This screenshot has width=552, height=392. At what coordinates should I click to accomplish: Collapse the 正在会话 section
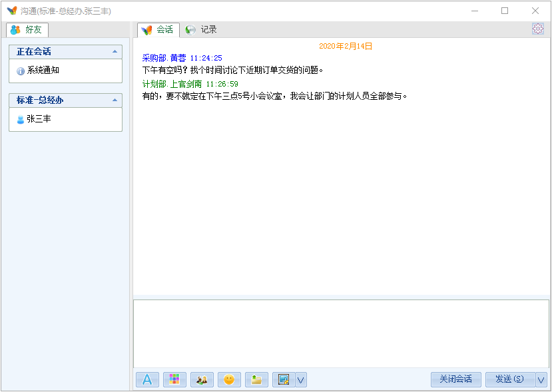click(x=115, y=51)
